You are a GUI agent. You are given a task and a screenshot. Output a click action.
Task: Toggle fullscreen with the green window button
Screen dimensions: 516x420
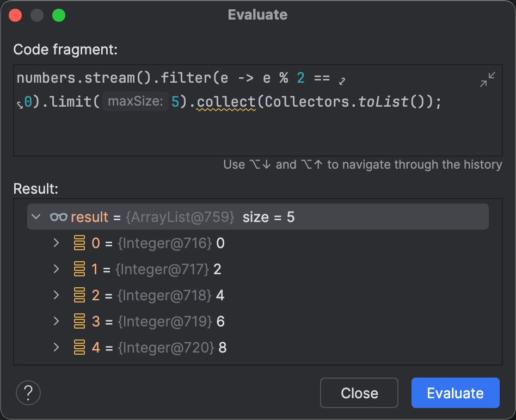pyautogui.click(x=59, y=16)
